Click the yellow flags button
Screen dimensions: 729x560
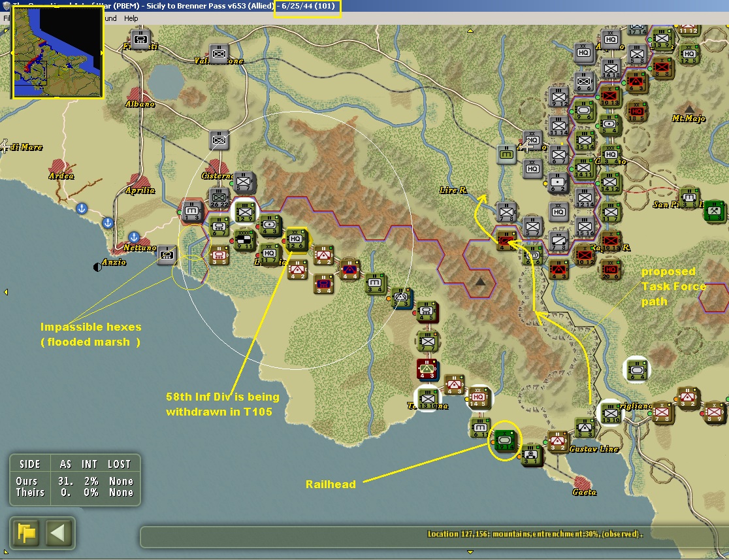[27, 533]
